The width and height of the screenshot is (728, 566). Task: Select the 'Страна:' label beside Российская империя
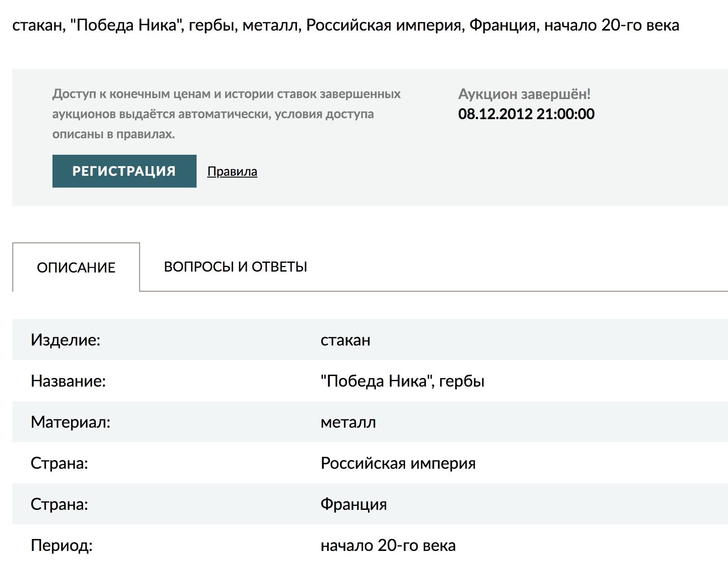[x=59, y=463]
